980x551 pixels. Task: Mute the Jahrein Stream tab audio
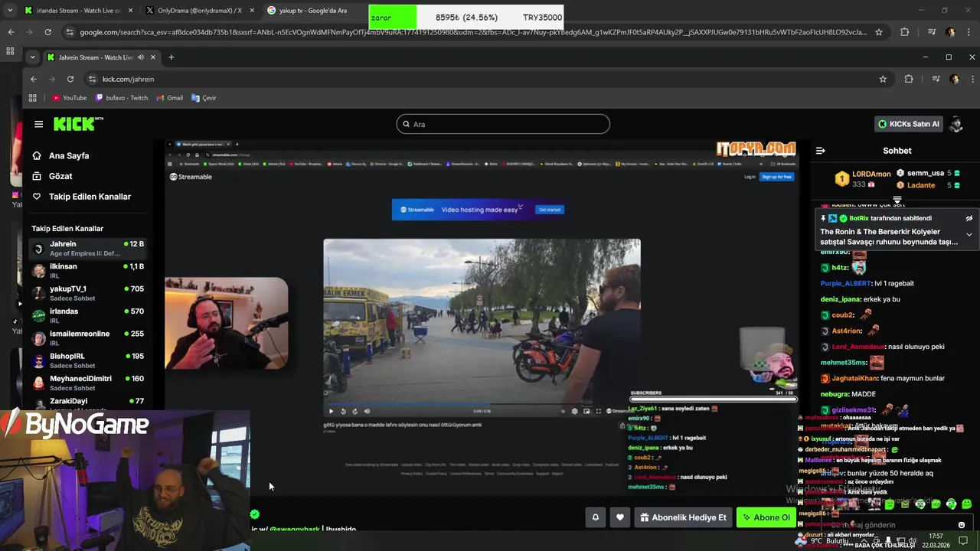tap(139, 57)
